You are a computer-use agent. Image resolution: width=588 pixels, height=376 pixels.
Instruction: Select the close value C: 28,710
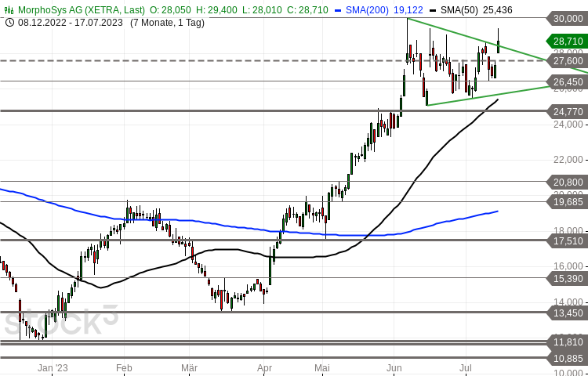[x=308, y=9]
